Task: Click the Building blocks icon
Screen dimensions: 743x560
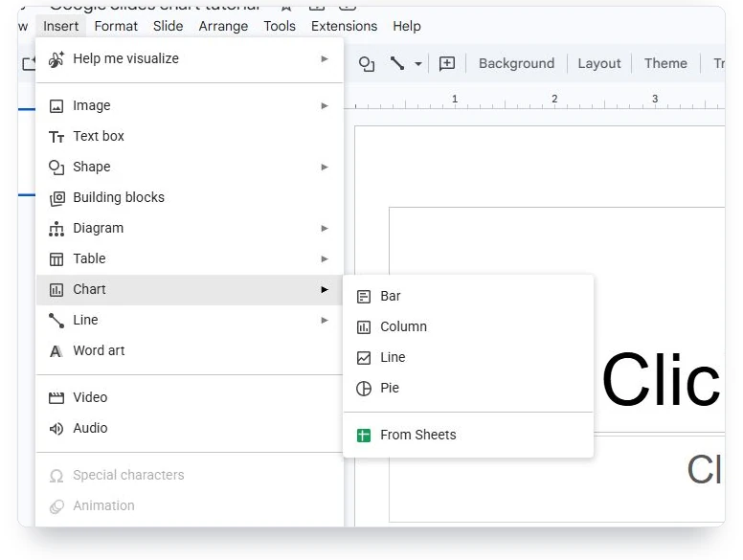Action: 56,198
